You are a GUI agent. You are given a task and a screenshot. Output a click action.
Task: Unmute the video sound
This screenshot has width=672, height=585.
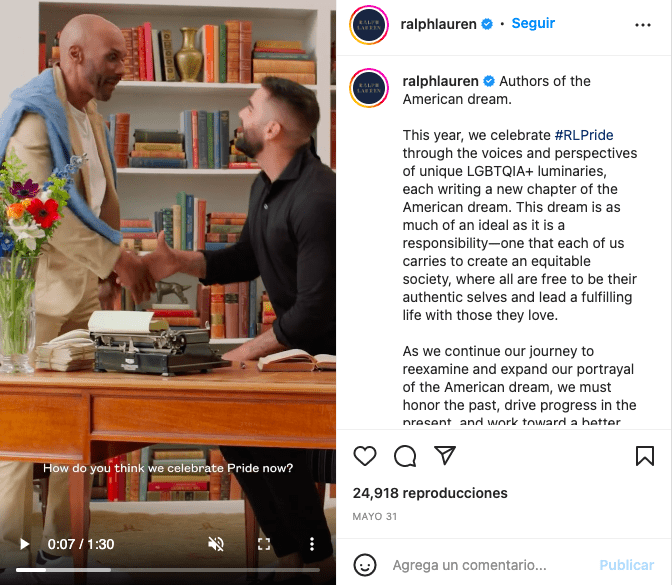coord(216,544)
